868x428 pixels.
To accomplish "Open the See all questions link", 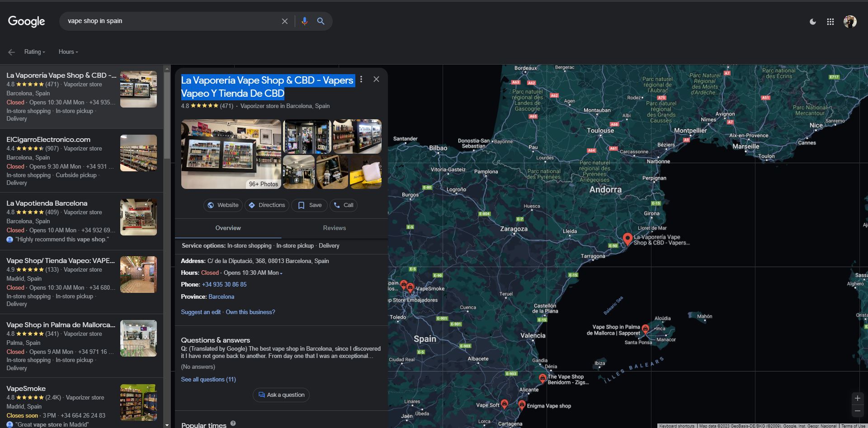I will 208,380.
